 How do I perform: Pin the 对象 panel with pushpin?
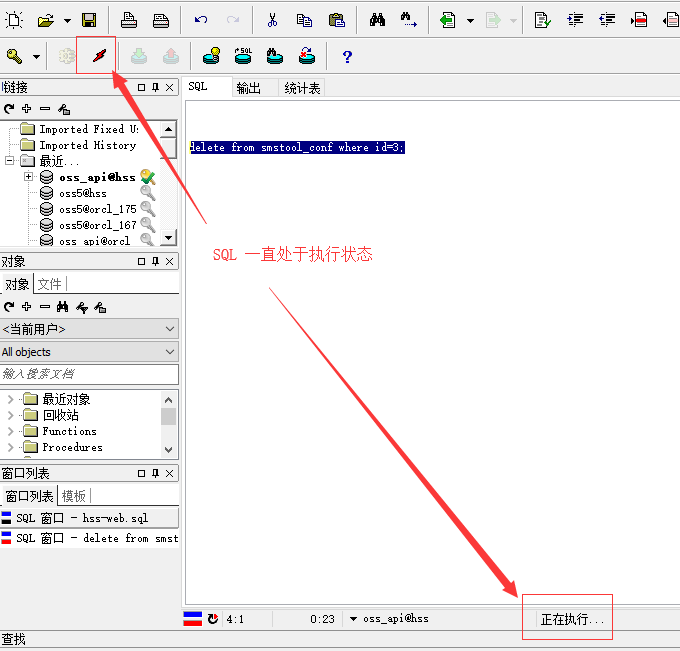(x=155, y=261)
